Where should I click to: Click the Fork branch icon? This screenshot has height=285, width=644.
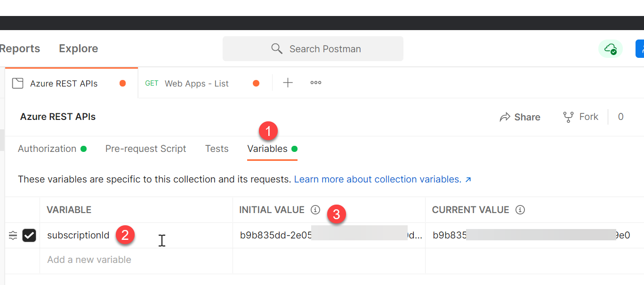coord(568,117)
